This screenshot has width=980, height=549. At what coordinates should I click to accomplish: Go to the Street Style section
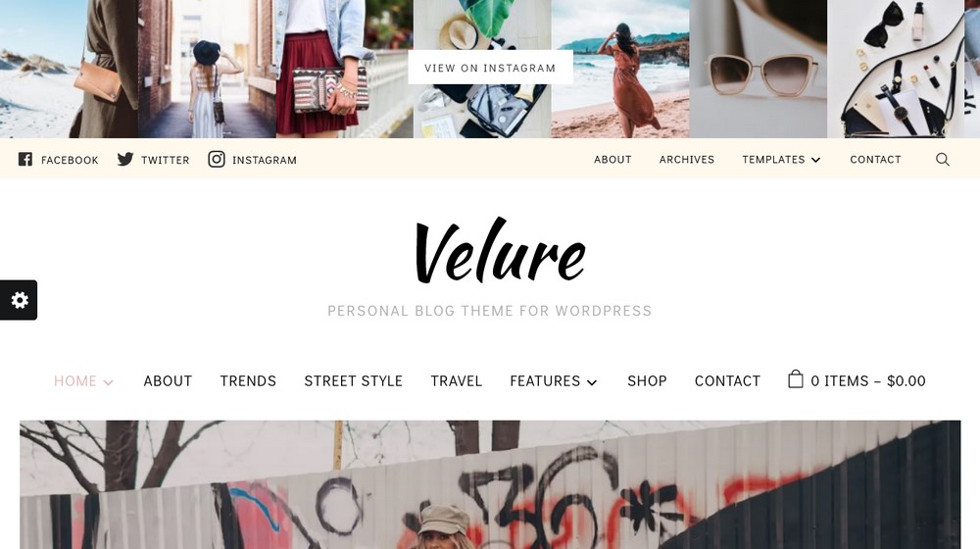[x=353, y=380]
